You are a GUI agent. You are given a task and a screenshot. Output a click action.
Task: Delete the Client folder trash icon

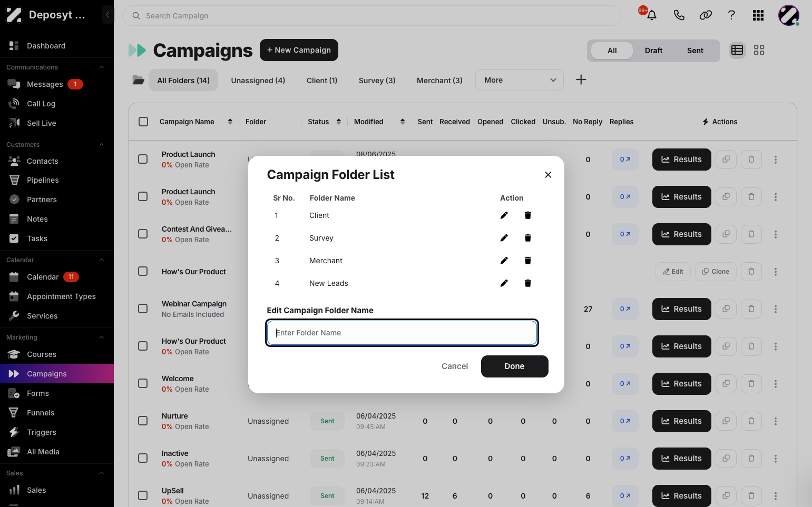pyautogui.click(x=527, y=215)
